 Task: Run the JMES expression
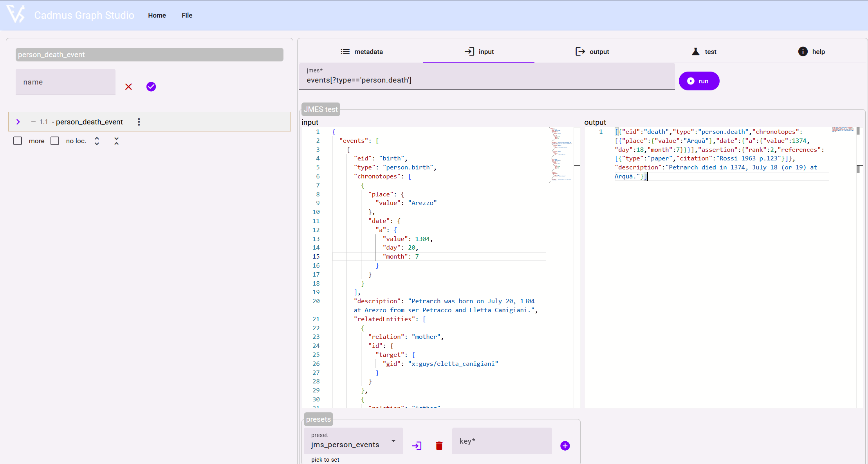coord(699,81)
